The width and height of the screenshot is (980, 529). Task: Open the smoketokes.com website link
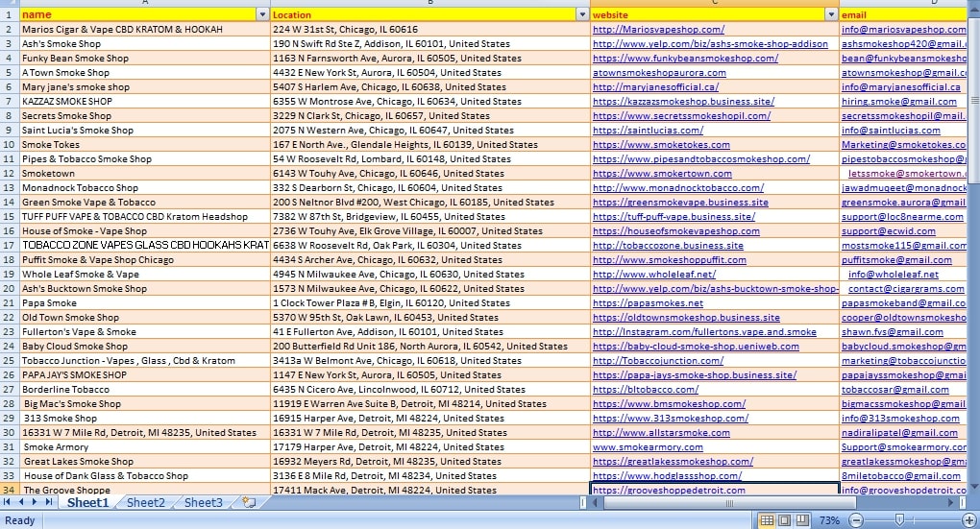coord(661,145)
